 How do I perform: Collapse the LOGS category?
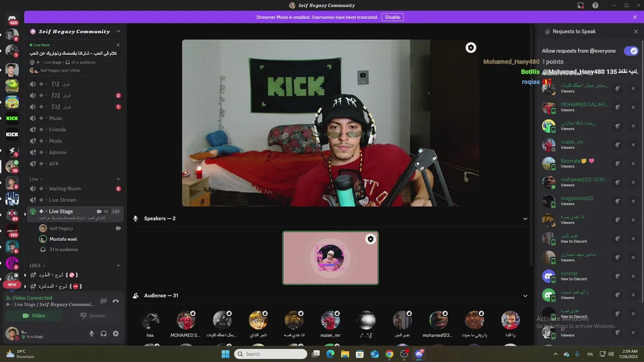tap(37, 265)
